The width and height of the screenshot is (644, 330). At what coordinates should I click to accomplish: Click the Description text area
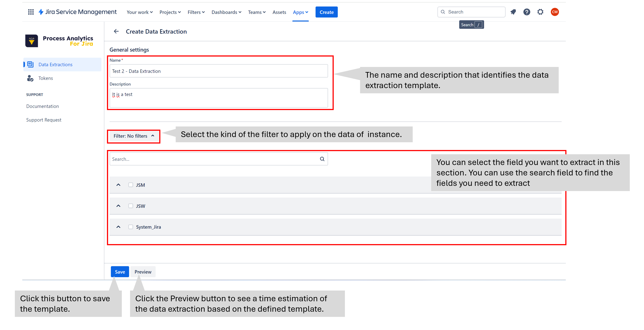click(219, 98)
